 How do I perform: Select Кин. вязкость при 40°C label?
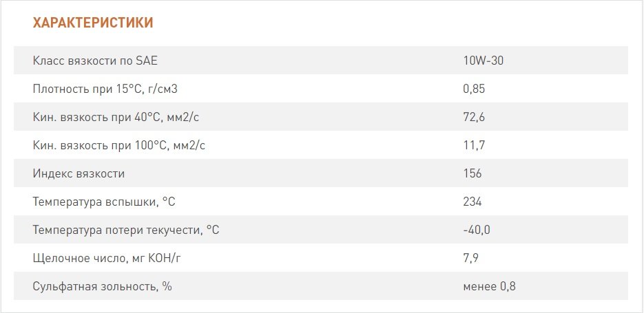pyautogui.click(x=116, y=118)
